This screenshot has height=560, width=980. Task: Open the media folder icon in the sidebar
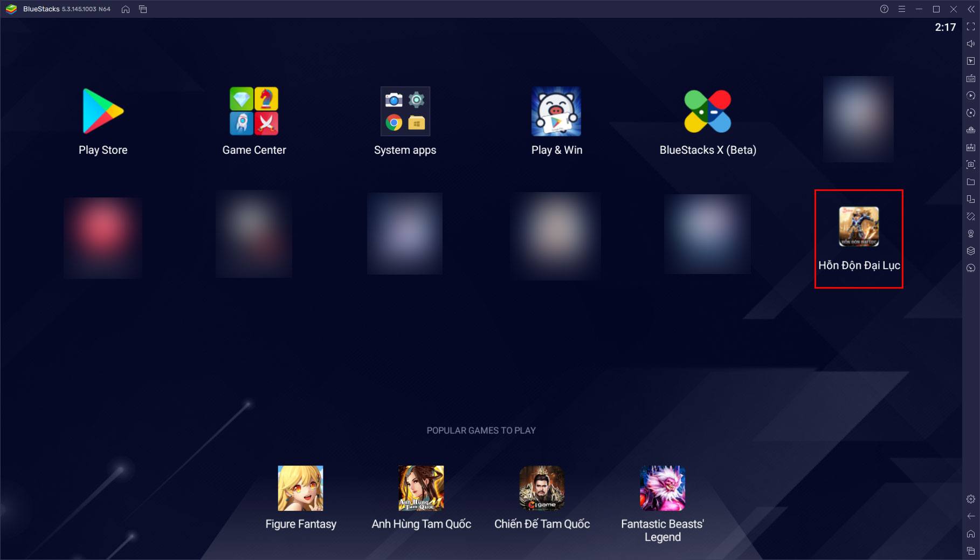(971, 182)
